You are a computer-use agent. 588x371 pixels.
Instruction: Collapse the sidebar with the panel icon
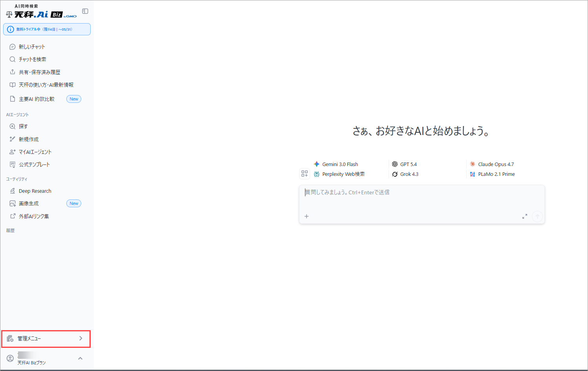[85, 11]
